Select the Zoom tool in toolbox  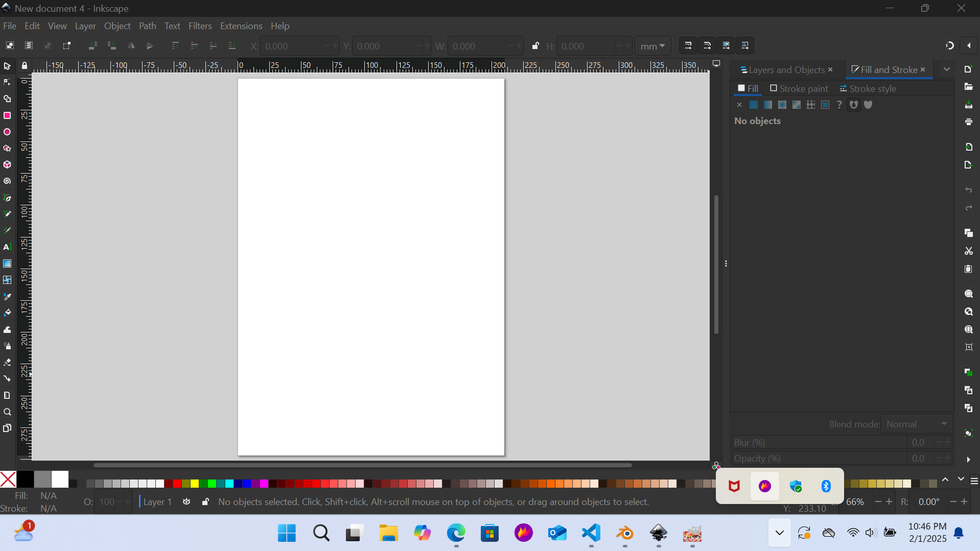[7, 412]
